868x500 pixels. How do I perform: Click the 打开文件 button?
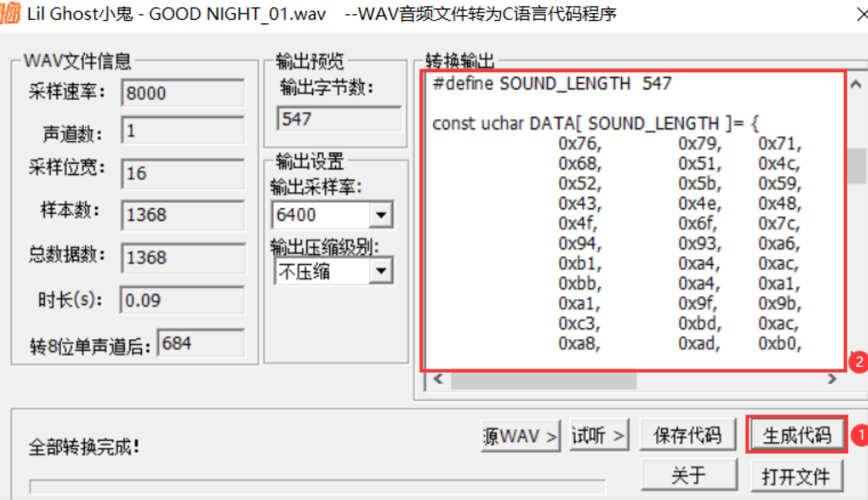coord(797,476)
